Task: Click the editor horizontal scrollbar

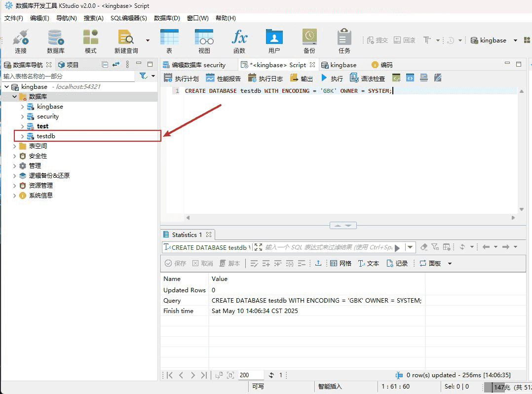Action: pos(350,218)
